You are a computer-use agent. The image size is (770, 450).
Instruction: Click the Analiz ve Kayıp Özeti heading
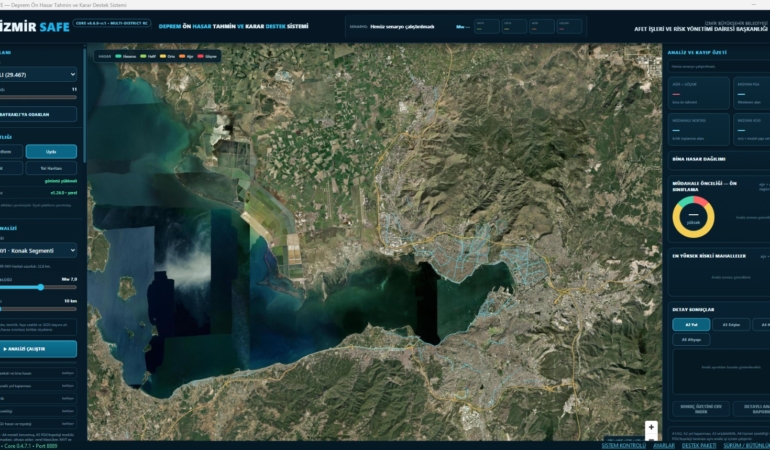pos(697,52)
